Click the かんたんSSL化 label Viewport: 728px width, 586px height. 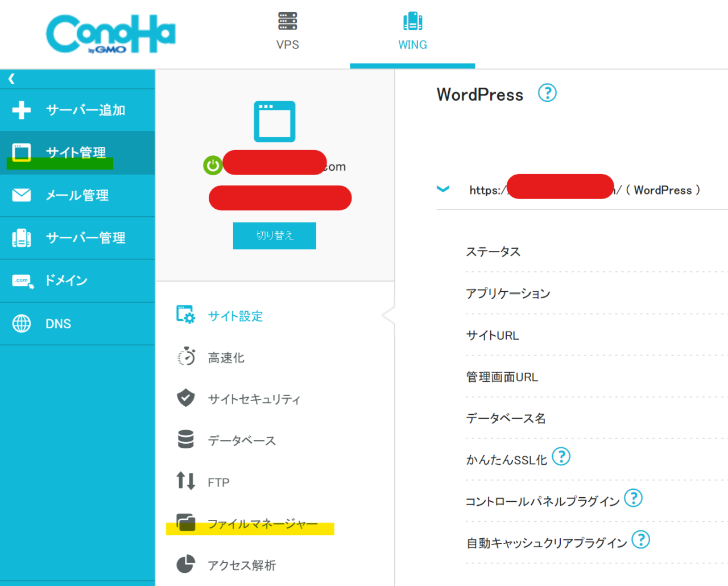[506, 460]
